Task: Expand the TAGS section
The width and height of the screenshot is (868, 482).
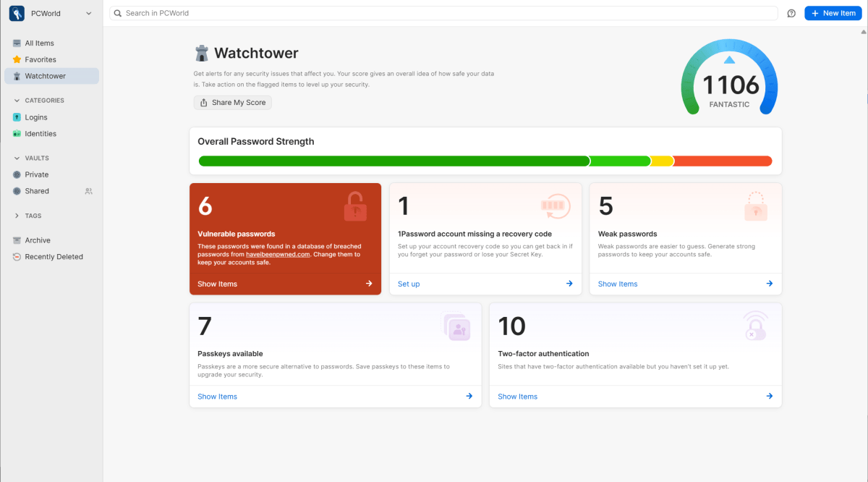Action: (17, 216)
